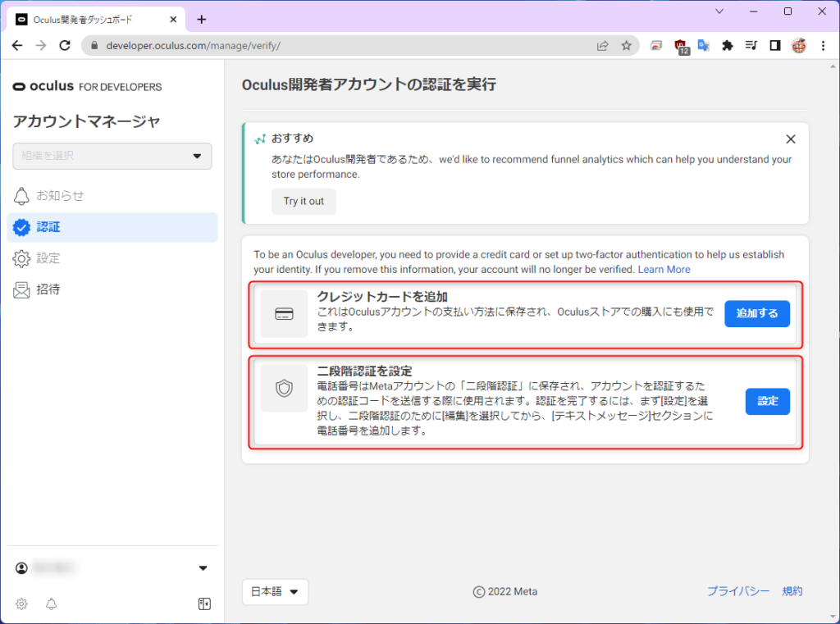Screen dimensions: 840x624
Task: Reload the page with the refresh icon
Action: click(x=65, y=46)
